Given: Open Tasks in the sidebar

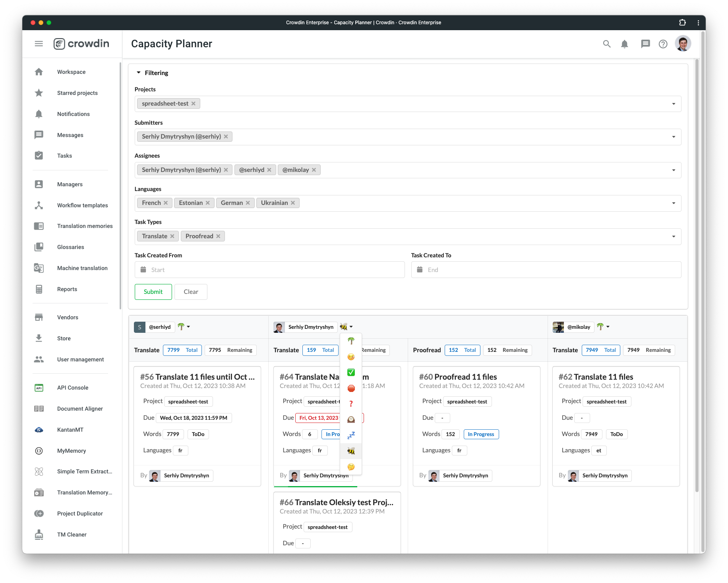Looking at the screenshot, I should [x=64, y=156].
